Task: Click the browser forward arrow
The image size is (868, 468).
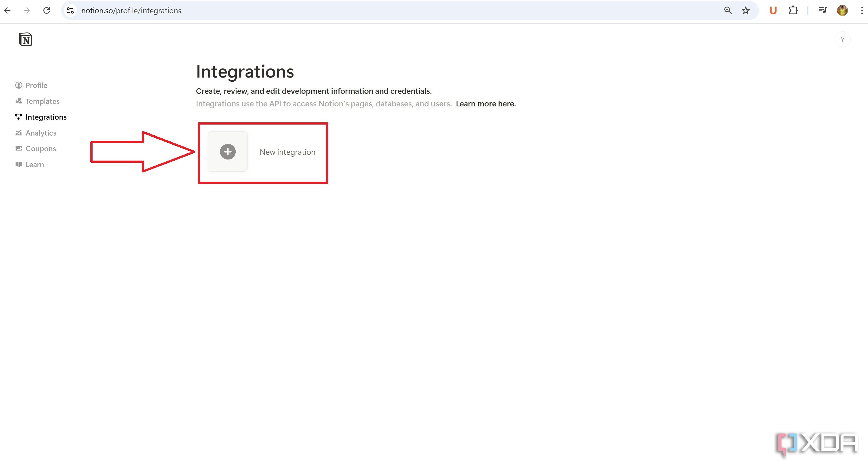Action: (27, 10)
